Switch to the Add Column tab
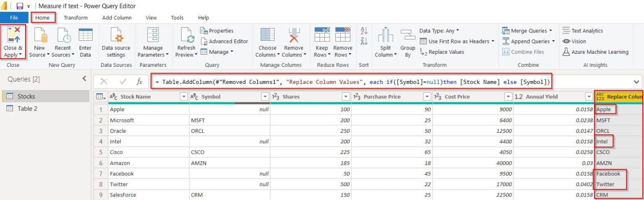 (117, 18)
